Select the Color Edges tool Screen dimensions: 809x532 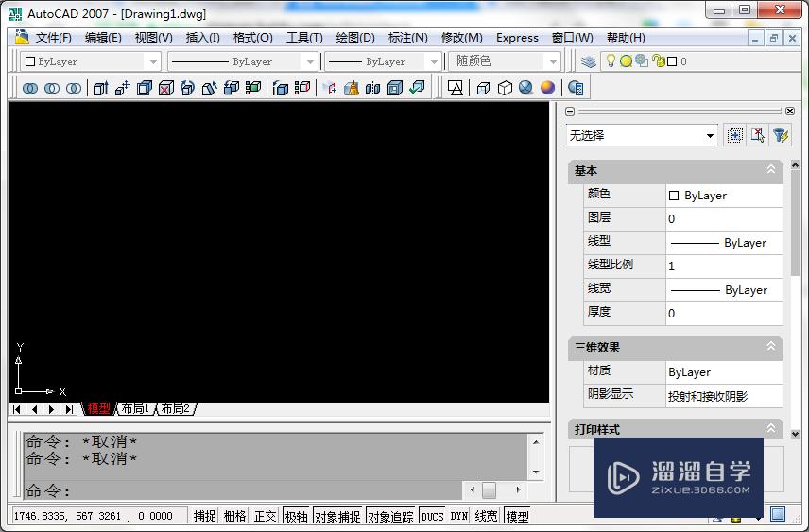(301, 88)
